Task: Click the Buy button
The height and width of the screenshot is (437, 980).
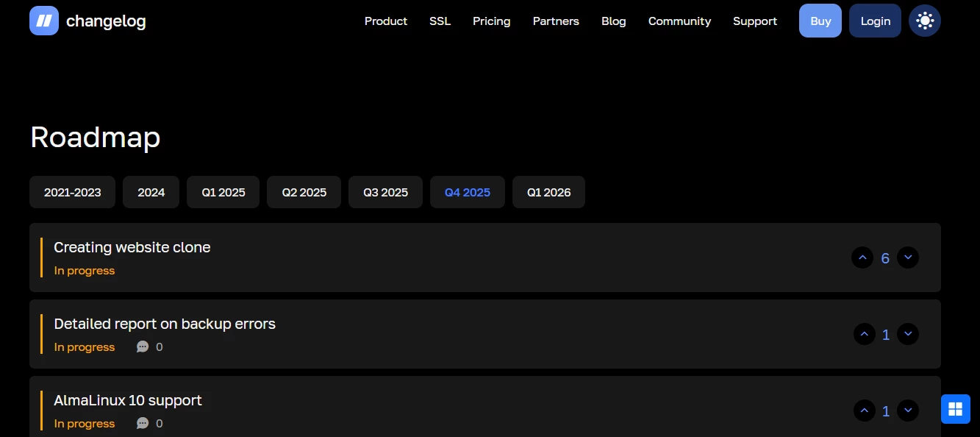Action: 820,21
